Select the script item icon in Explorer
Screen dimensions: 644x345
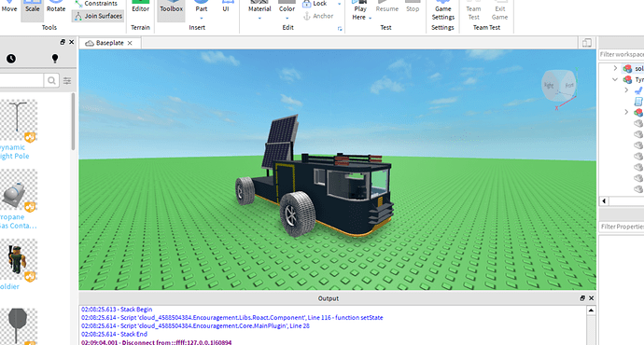(638, 101)
